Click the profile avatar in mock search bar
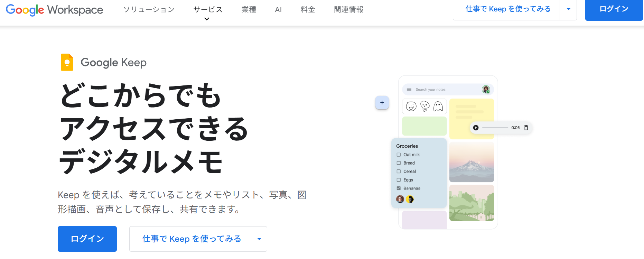The image size is (644, 259). click(486, 90)
